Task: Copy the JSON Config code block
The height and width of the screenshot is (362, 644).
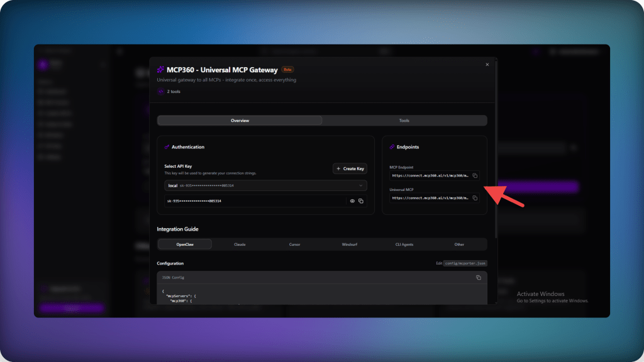Action: [x=479, y=278]
